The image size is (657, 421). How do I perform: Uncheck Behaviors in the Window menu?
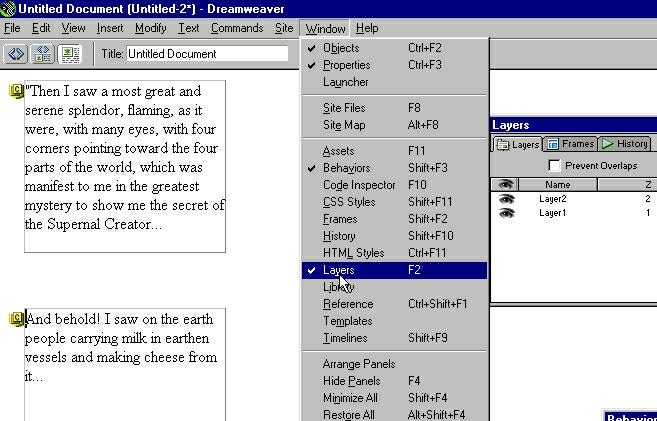tap(394, 168)
